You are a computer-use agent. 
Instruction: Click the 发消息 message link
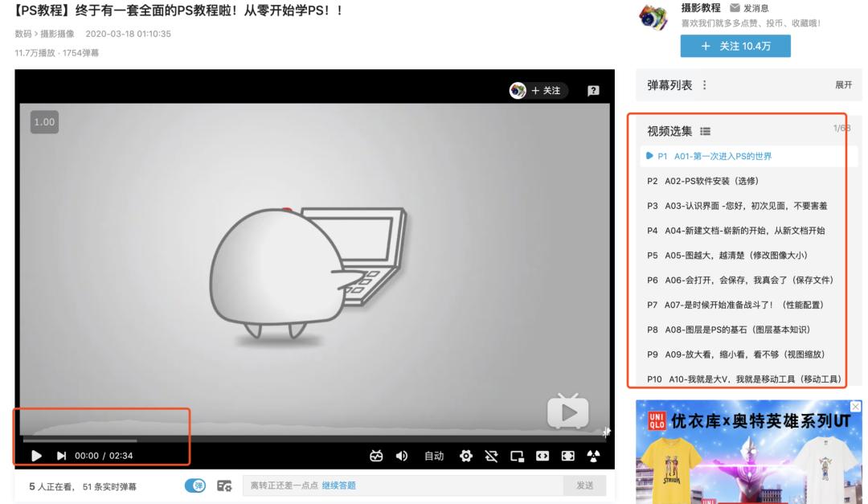(x=755, y=8)
